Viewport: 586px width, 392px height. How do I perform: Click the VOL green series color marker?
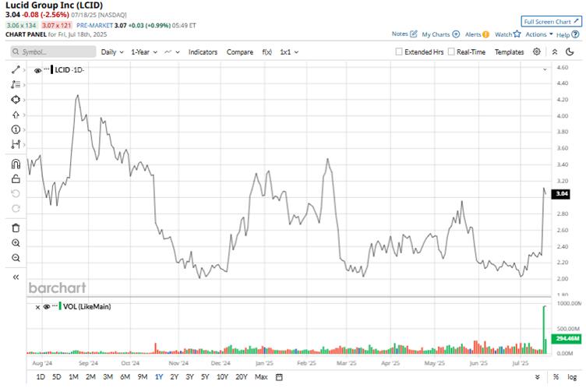click(60, 306)
